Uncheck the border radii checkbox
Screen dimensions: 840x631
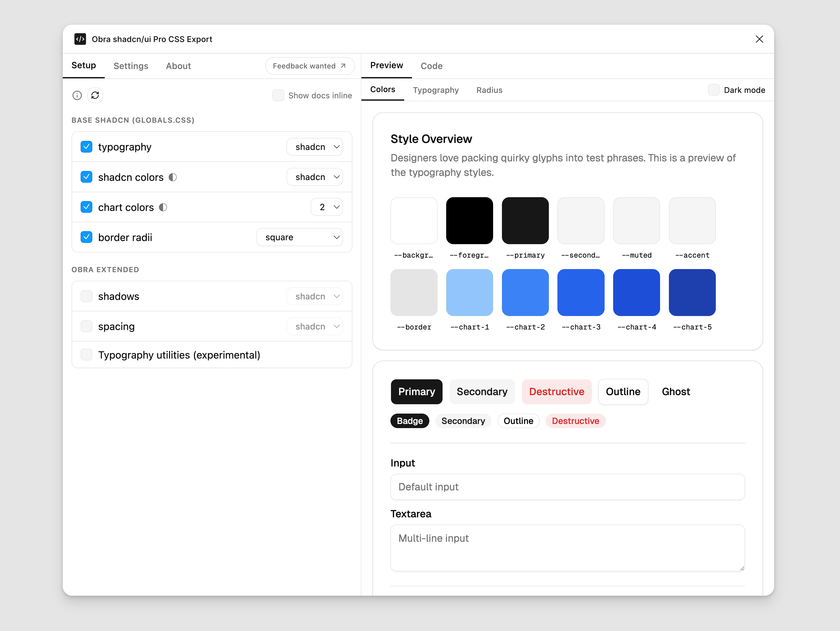[87, 237]
